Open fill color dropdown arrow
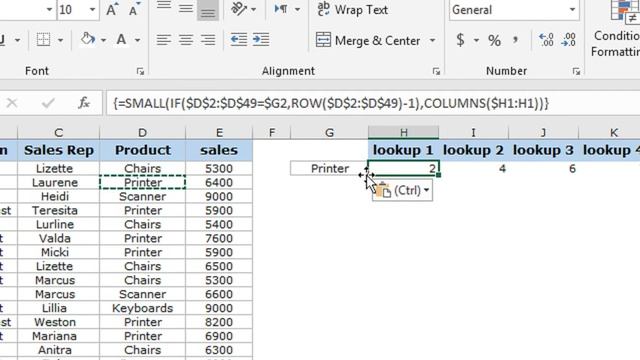The width and height of the screenshot is (640, 360). pyautogui.click(x=103, y=40)
